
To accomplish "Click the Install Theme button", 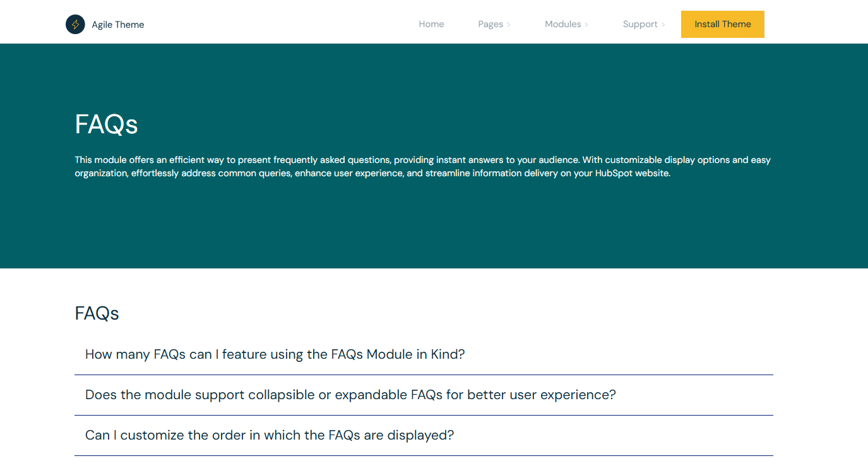I will point(723,24).
